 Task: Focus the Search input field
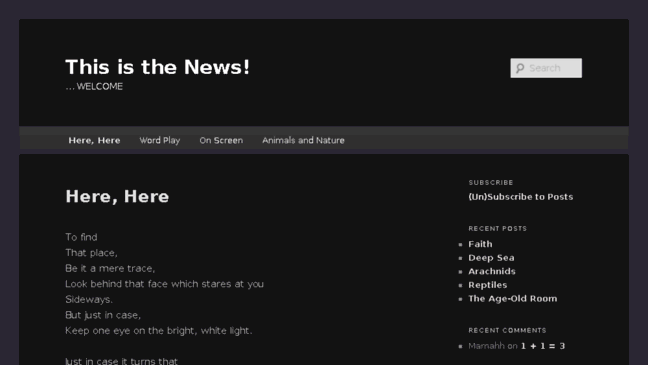[546, 68]
